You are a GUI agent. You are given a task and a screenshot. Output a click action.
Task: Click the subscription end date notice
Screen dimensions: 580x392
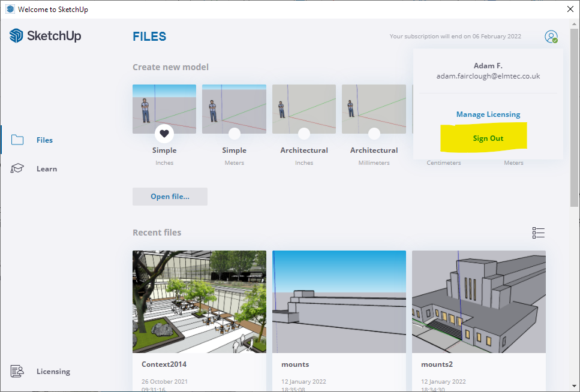(455, 36)
